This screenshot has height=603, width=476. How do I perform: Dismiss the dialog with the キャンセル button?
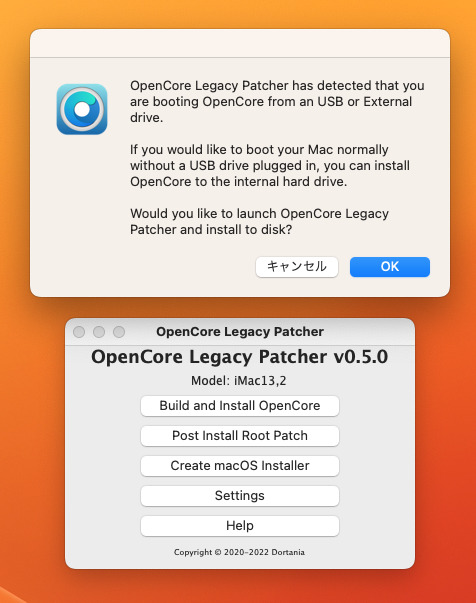click(296, 267)
